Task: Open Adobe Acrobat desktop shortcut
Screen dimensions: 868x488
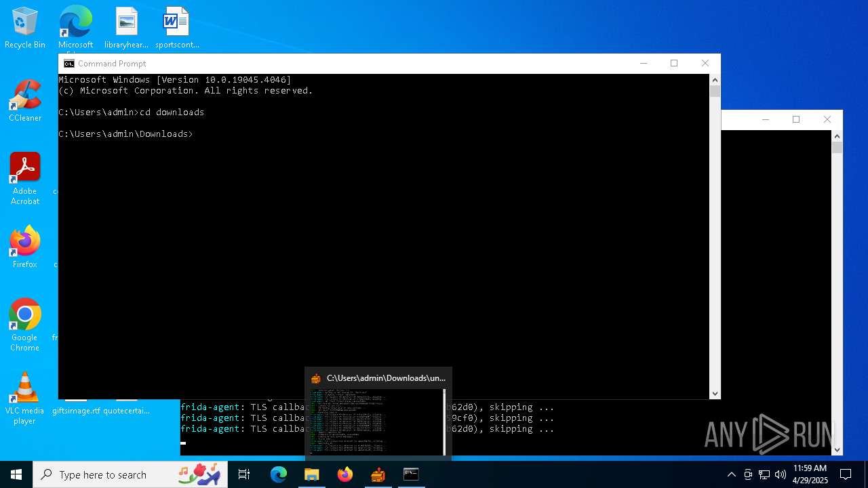Action: pos(25,179)
